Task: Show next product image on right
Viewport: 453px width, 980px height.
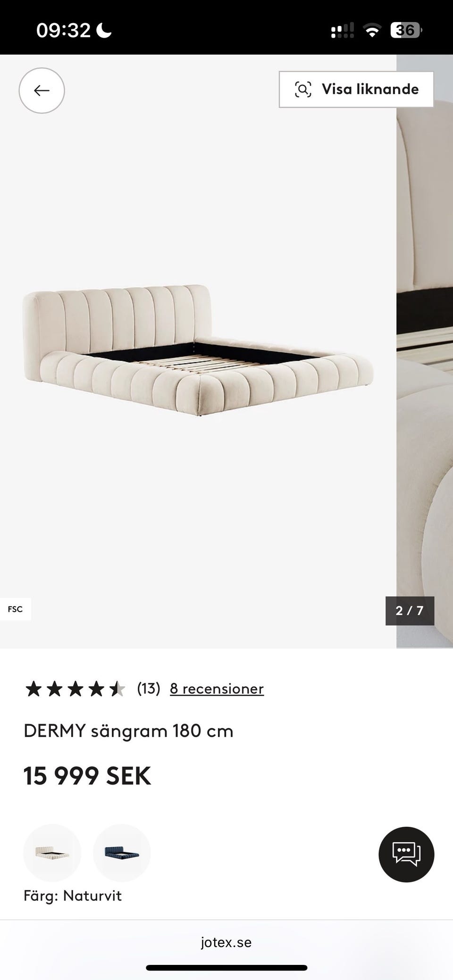Action: point(425,351)
